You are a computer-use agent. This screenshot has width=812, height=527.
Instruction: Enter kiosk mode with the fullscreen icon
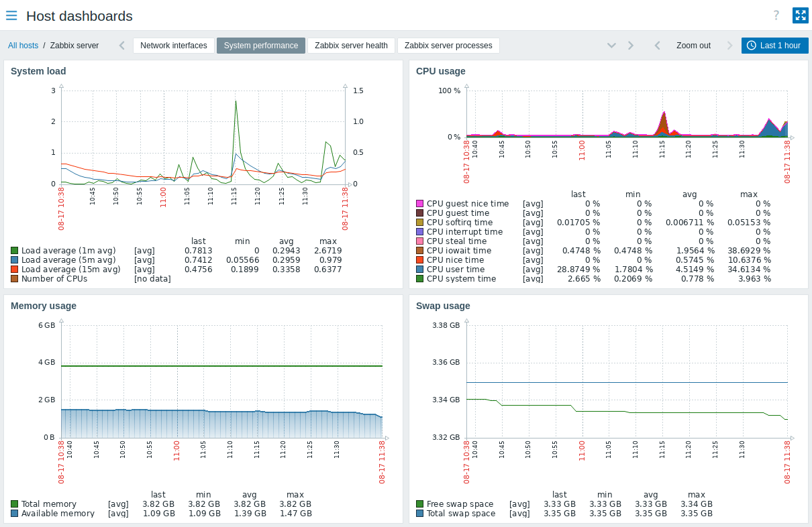pos(800,15)
